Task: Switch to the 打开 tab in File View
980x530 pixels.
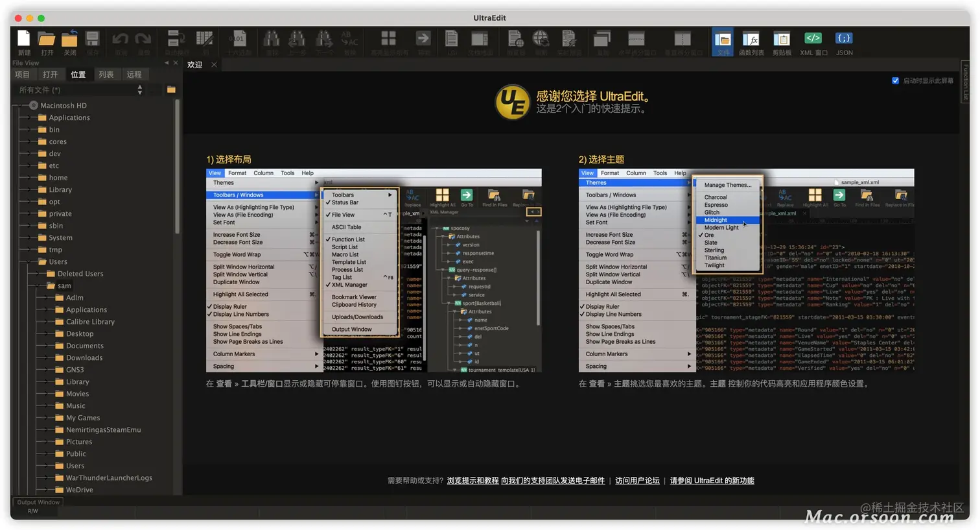Action: pos(51,75)
